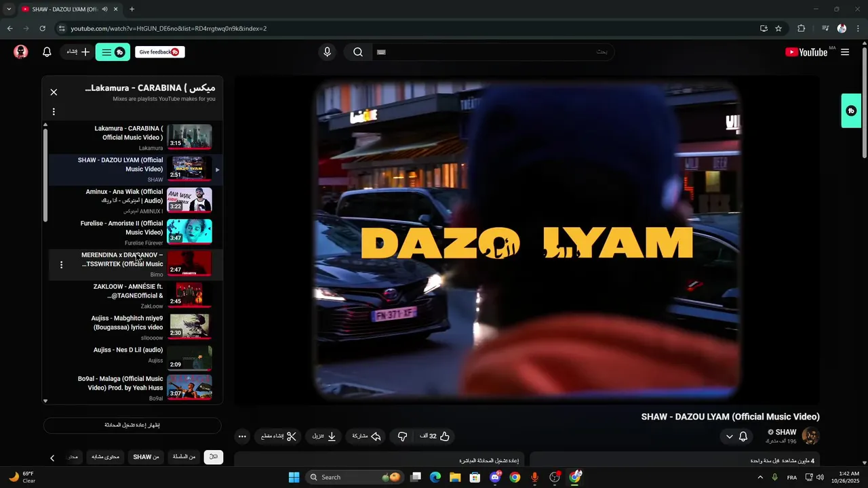Go back in browser
The image size is (868, 488).
tap(9, 28)
